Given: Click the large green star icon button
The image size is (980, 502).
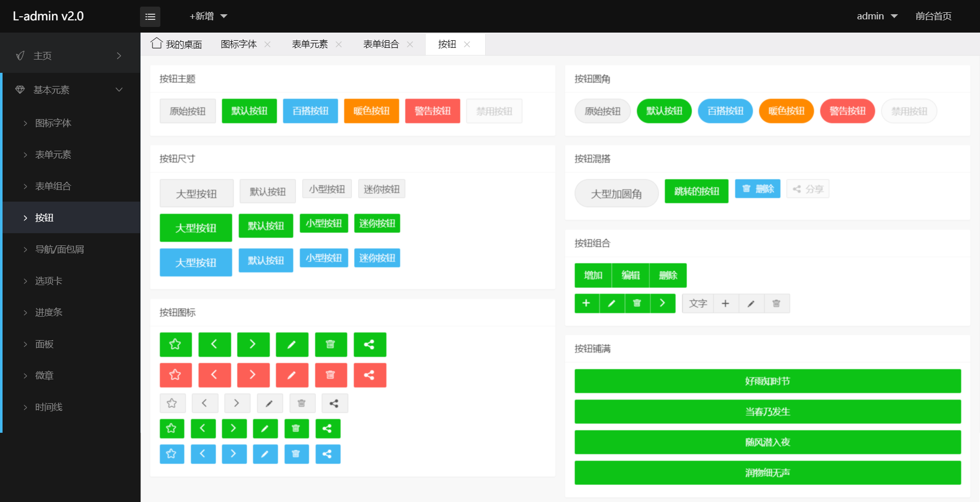Looking at the screenshot, I should click(175, 345).
